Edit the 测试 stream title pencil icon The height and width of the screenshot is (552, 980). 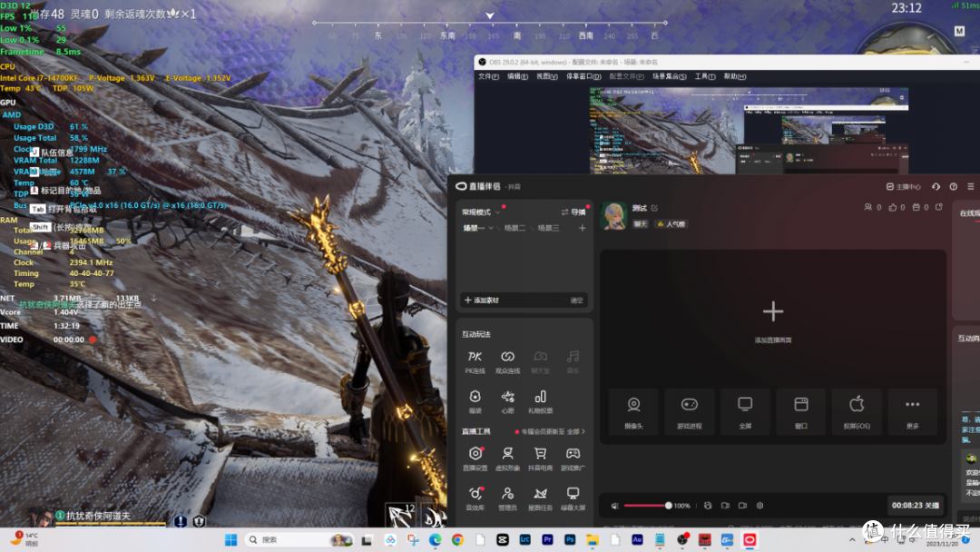654,208
